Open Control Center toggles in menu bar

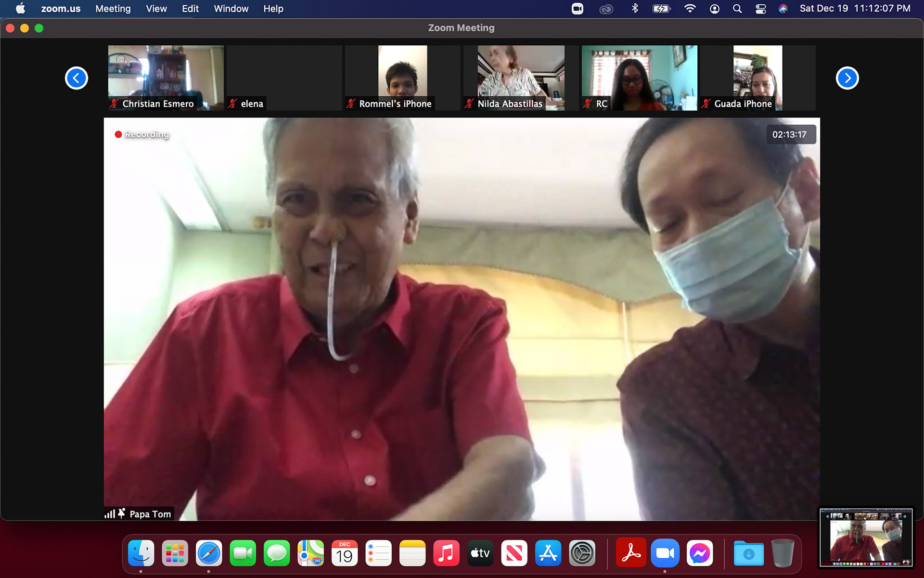760,9
